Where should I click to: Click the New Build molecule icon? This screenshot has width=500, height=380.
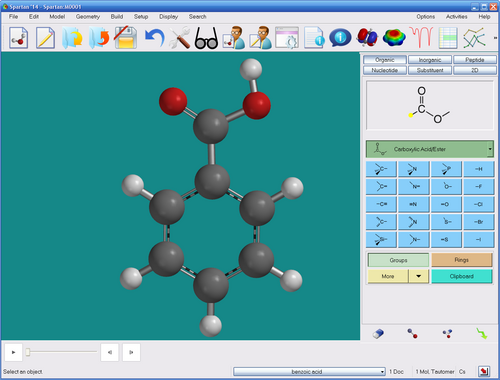coord(19,38)
